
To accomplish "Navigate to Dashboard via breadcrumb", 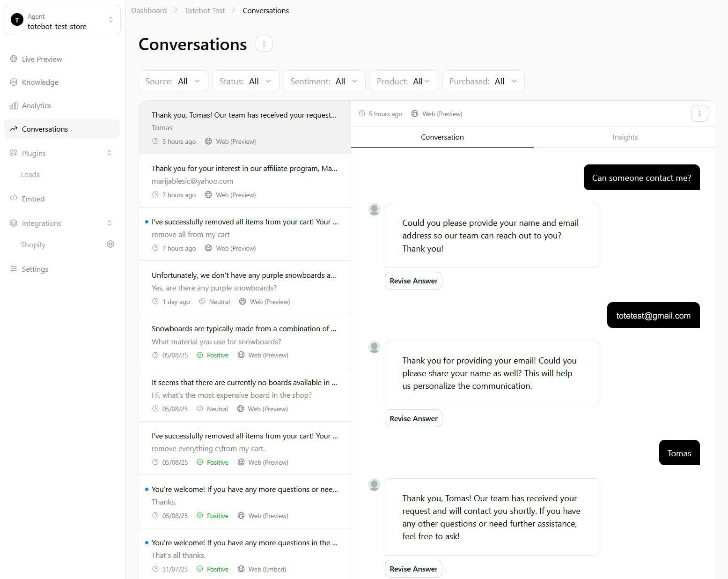I will click(x=149, y=10).
